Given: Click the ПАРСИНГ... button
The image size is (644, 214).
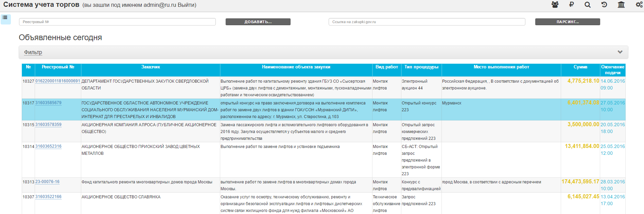Looking at the screenshot, I should [568, 22].
